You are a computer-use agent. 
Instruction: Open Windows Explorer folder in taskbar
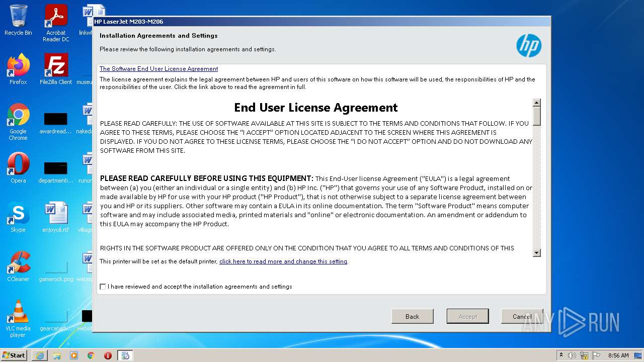coord(57,355)
